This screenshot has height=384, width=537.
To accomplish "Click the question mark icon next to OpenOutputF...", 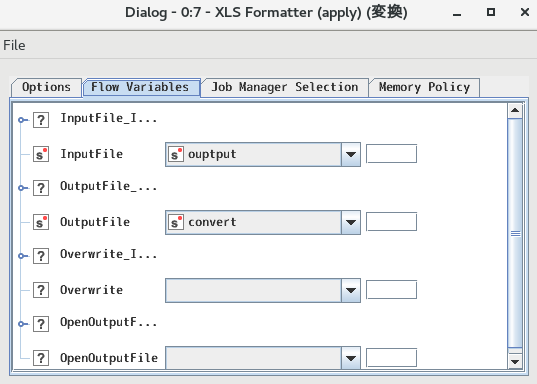I will tap(41, 324).
